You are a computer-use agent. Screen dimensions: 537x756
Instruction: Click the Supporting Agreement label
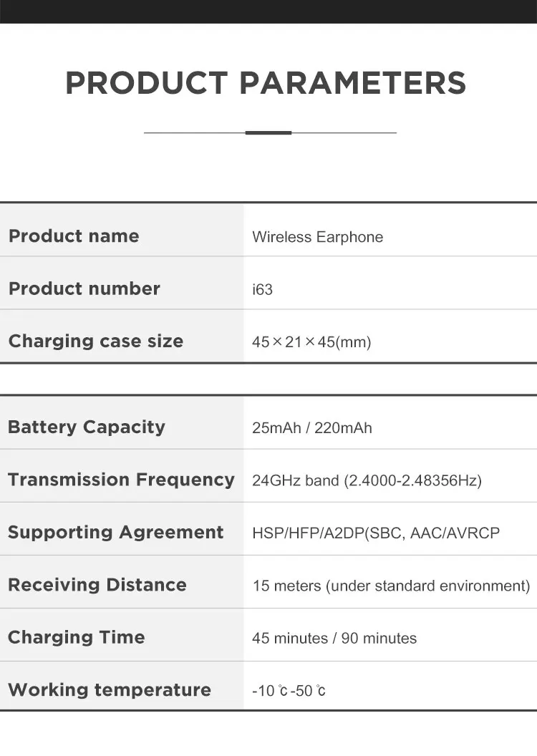[115, 532]
